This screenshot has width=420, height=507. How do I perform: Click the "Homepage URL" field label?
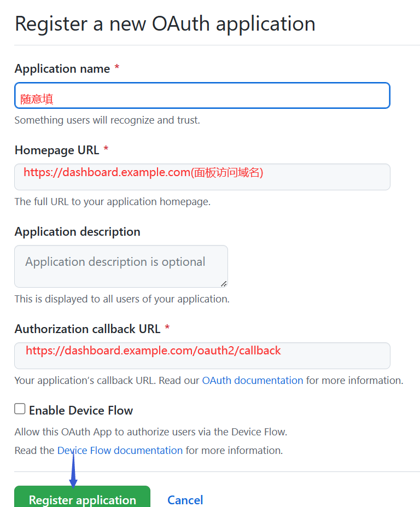[57, 150]
